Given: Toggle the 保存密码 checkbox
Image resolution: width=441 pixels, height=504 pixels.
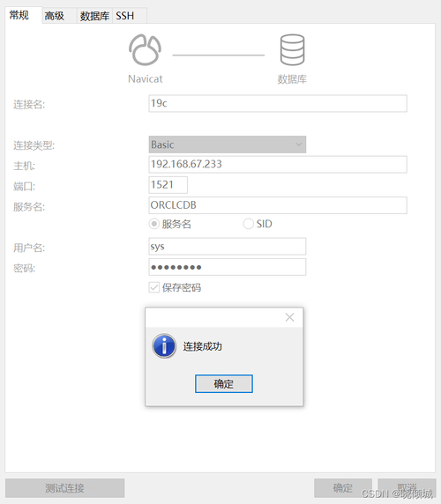Looking at the screenshot, I should coord(154,287).
